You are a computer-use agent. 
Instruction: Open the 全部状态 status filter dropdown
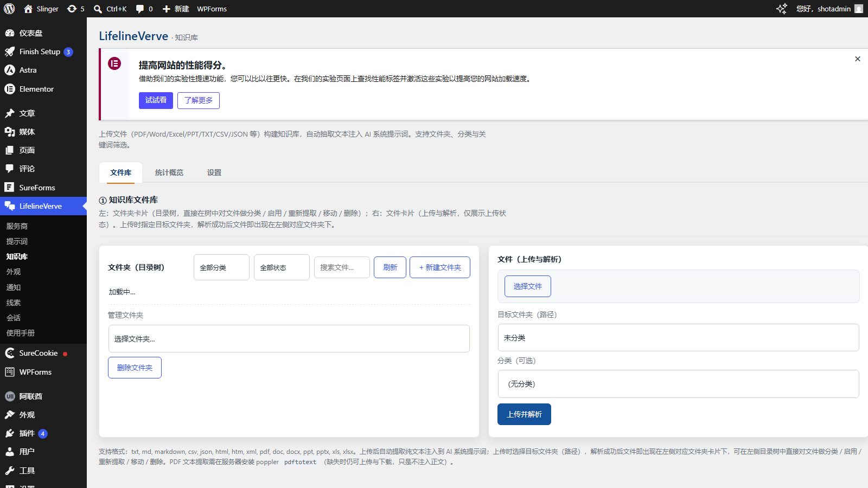(x=282, y=267)
